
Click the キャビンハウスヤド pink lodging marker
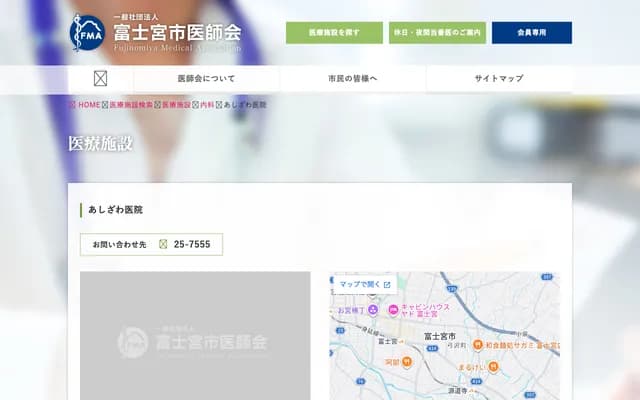click(393, 308)
